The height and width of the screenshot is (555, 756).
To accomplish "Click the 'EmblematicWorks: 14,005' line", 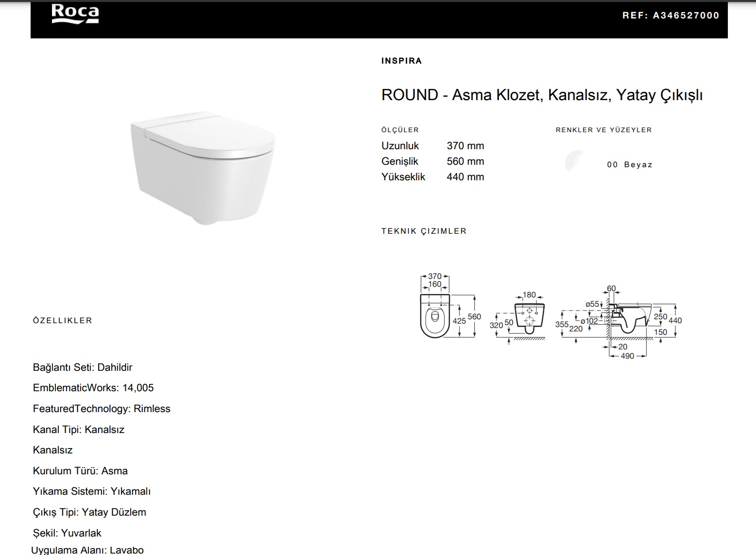I will click(x=93, y=388).
